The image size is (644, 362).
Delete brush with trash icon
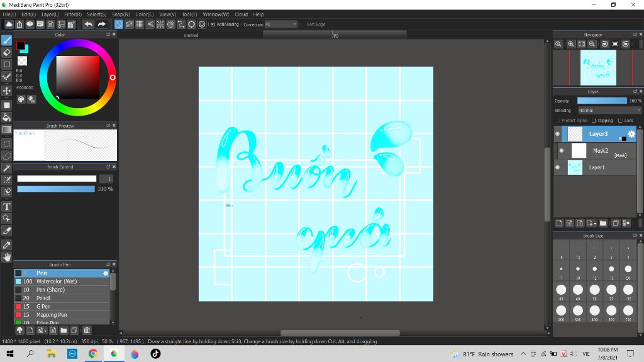[87, 331]
